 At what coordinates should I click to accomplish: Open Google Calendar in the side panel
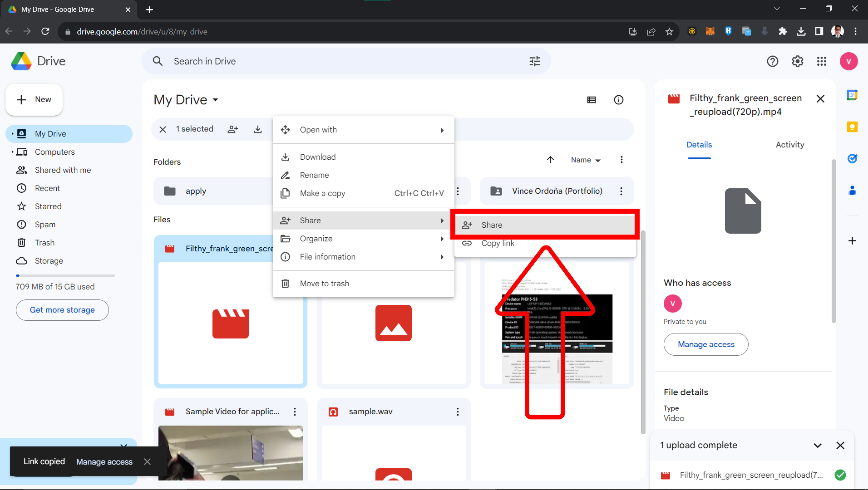click(x=853, y=95)
